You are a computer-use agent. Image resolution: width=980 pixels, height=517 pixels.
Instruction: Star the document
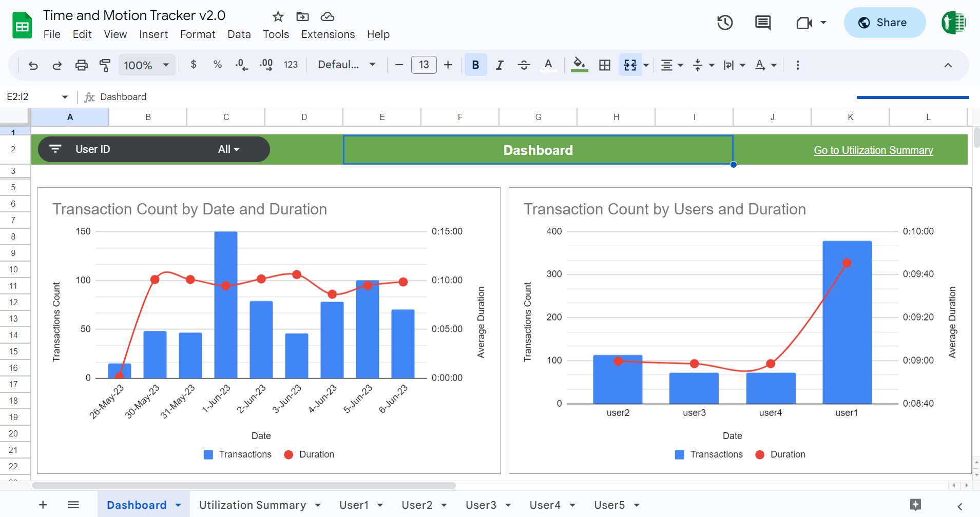pyautogui.click(x=278, y=17)
